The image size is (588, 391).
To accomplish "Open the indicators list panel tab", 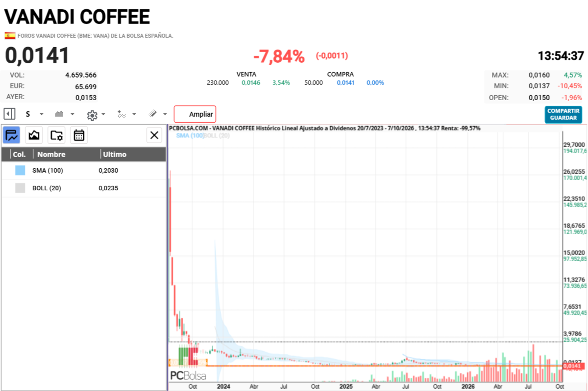I will tap(12, 135).
